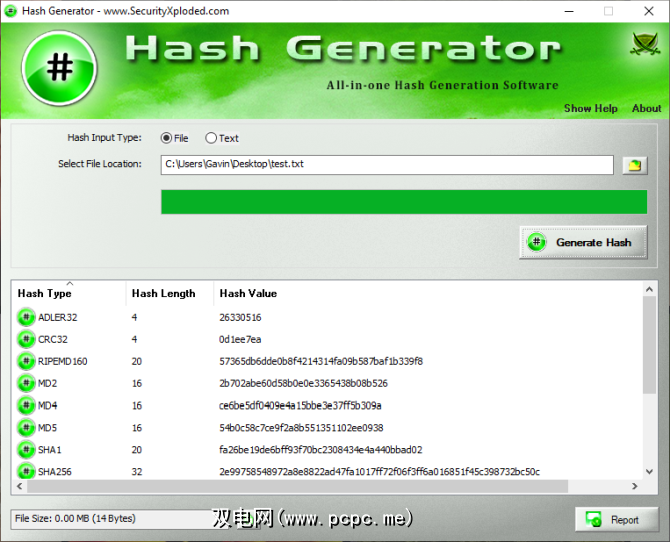Click hash value 0d1ee7ea
Viewport: 670px width, 542px height.
click(x=240, y=339)
